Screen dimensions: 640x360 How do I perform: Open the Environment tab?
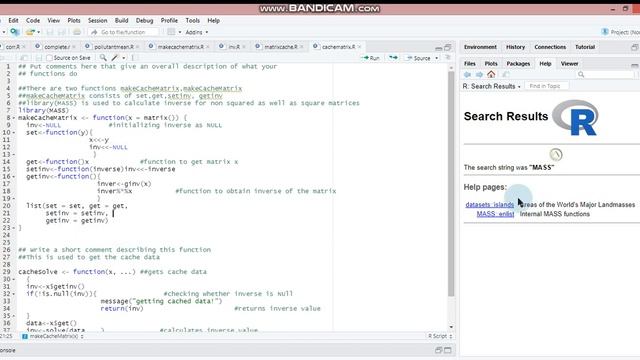point(480,47)
